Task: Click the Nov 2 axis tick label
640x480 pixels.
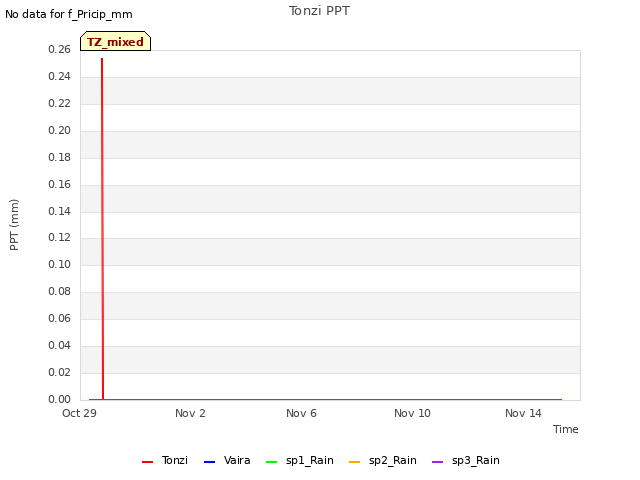Action: pos(190,413)
